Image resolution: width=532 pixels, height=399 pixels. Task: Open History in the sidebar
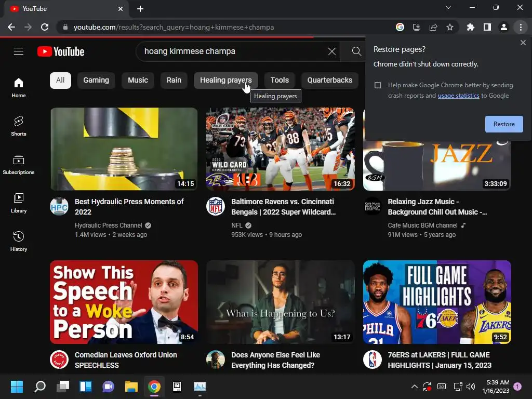click(19, 241)
